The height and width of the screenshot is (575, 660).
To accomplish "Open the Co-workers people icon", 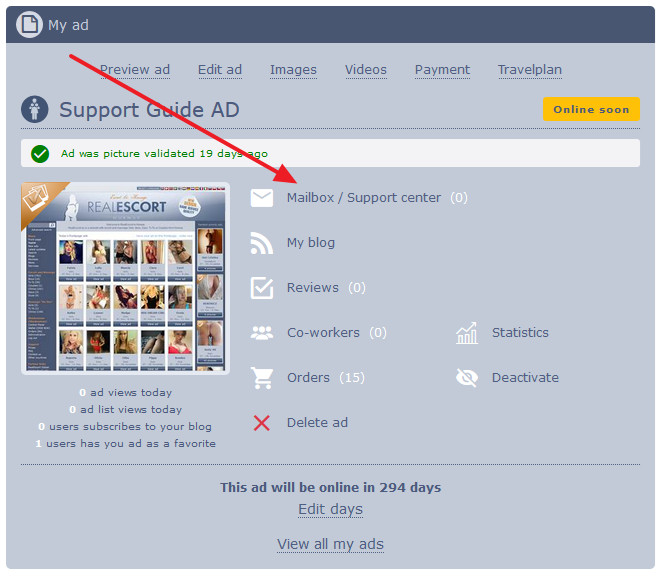I will (x=262, y=333).
